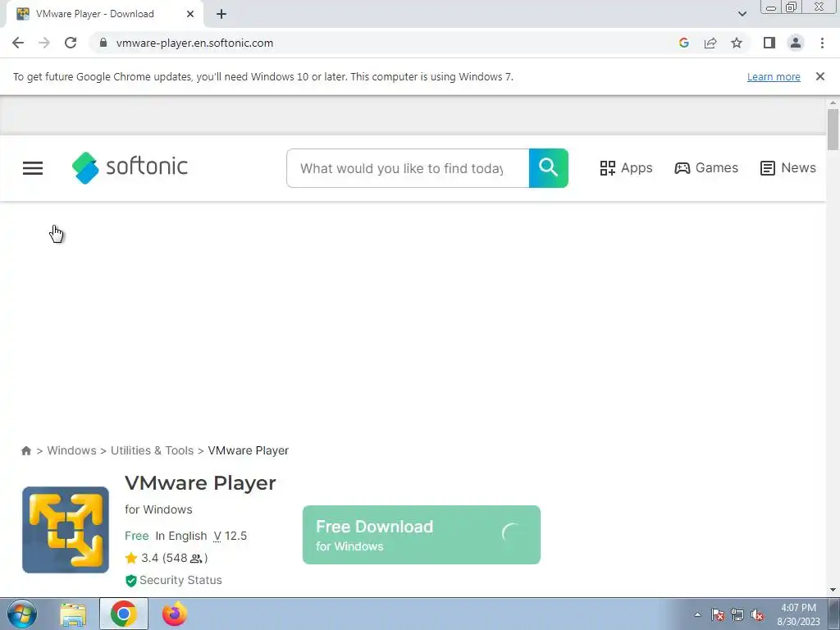Image resolution: width=840 pixels, height=630 pixels.
Task: Click the green search magnifier button
Action: [548, 168]
